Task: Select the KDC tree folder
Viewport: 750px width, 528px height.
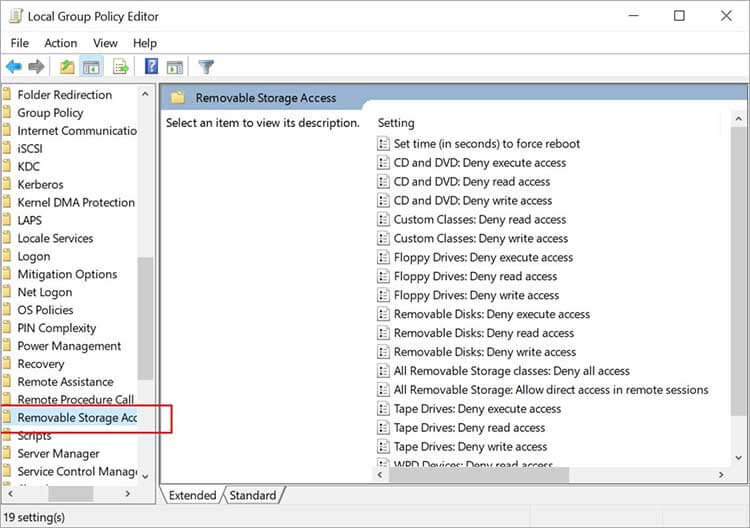Action: pos(29,166)
